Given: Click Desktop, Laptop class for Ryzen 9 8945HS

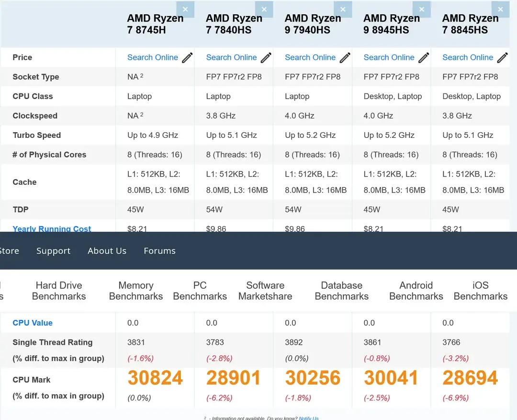Looking at the screenshot, I should (x=393, y=96).
